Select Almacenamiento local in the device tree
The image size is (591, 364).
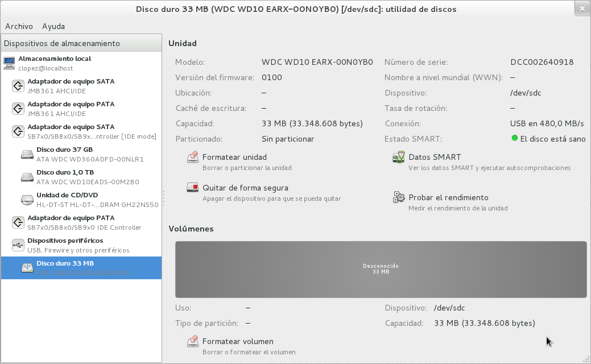click(x=81, y=63)
